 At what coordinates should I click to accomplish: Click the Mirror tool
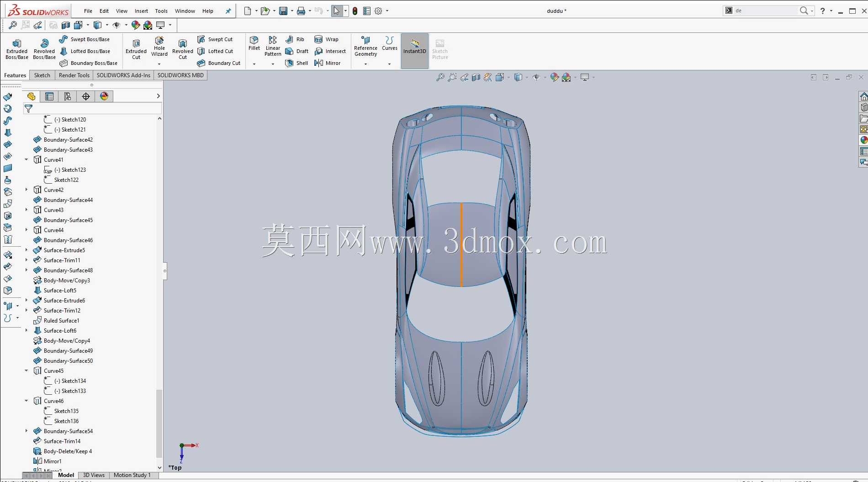327,63
